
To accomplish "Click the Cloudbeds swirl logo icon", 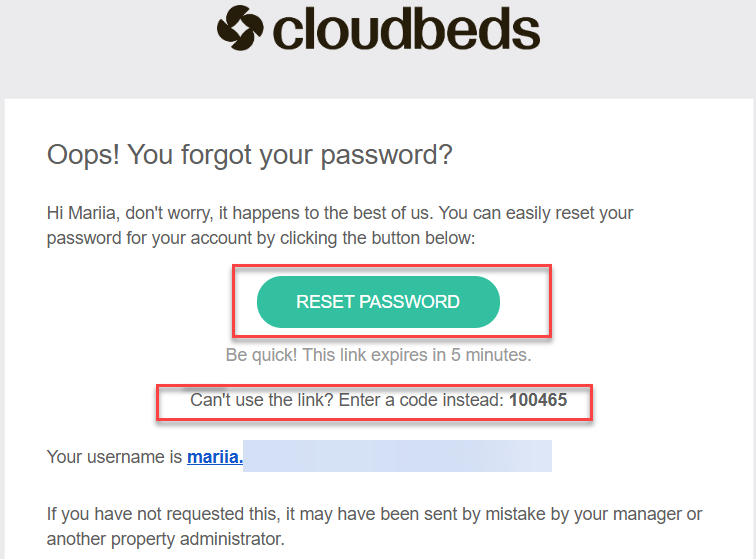I will pos(239,27).
